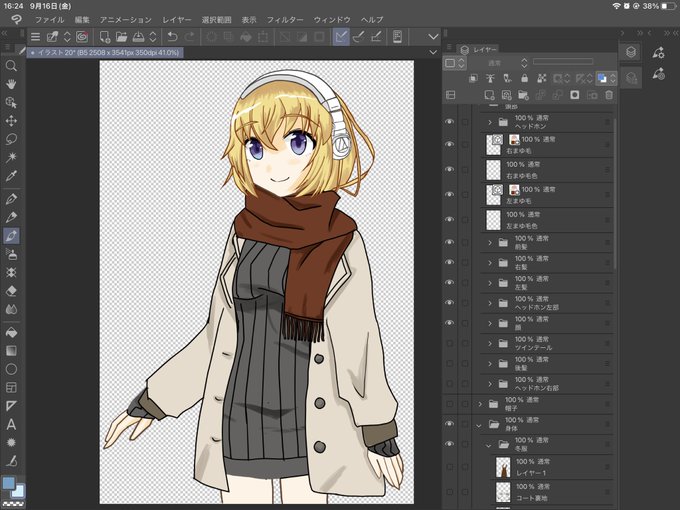Open the フィルター menu

click(x=285, y=20)
